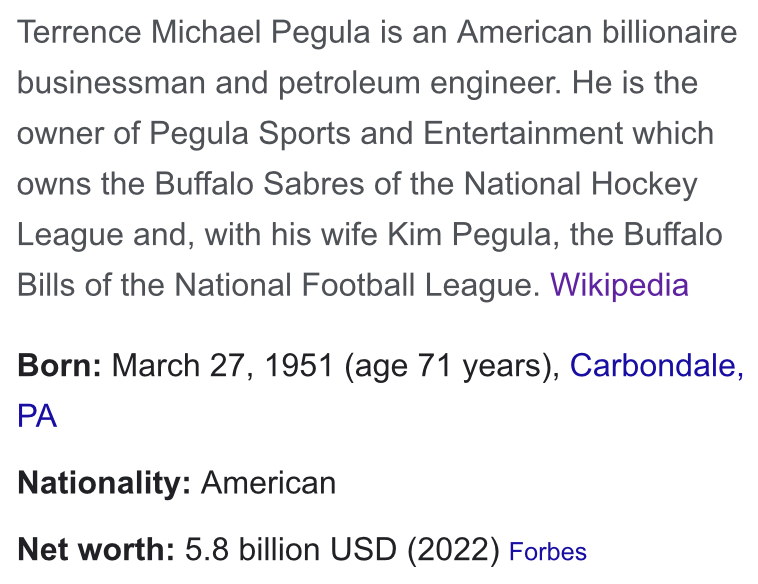The width and height of the screenshot is (758, 584).
Task: Click the PA link text
Action: (x=37, y=416)
